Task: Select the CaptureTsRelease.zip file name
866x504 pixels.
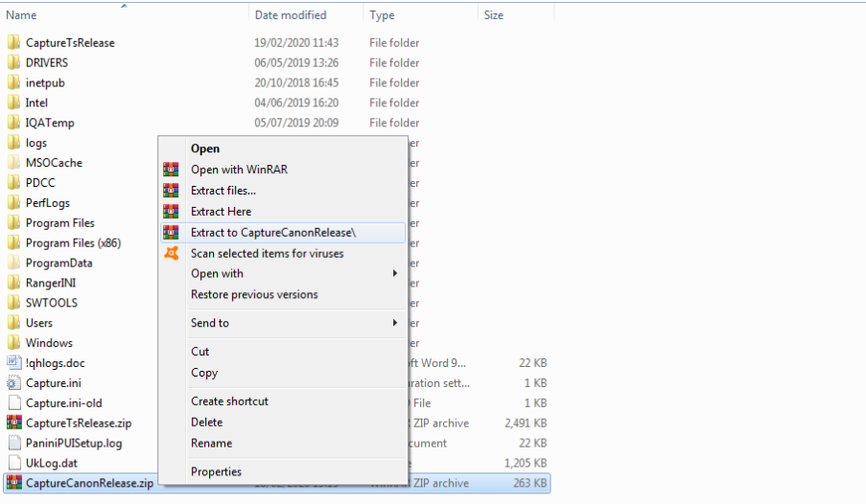Action: 79,423
